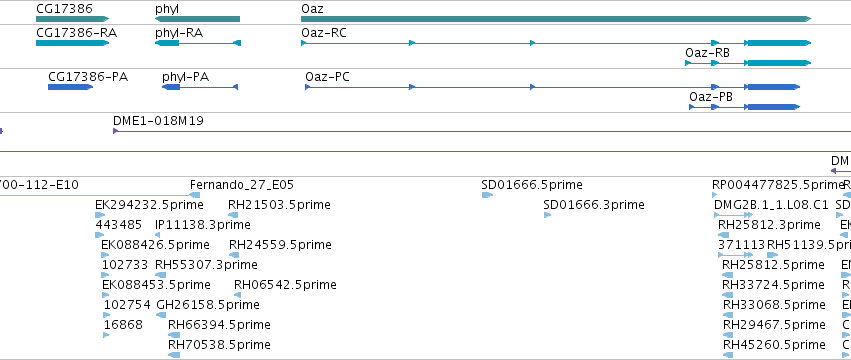Click the DMG2B.1_1.L08.C1 feature
The width and height of the screenshot is (851, 360).
click(x=733, y=215)
